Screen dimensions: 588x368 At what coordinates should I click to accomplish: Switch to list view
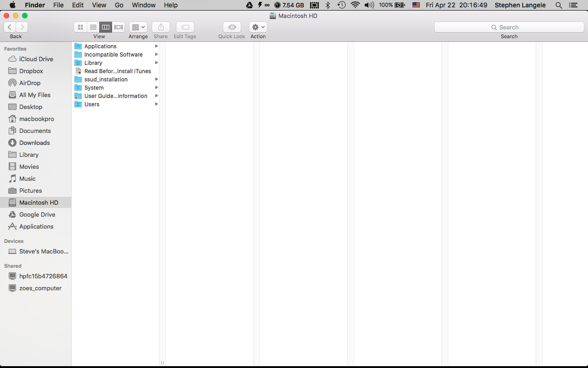[93, 27]
